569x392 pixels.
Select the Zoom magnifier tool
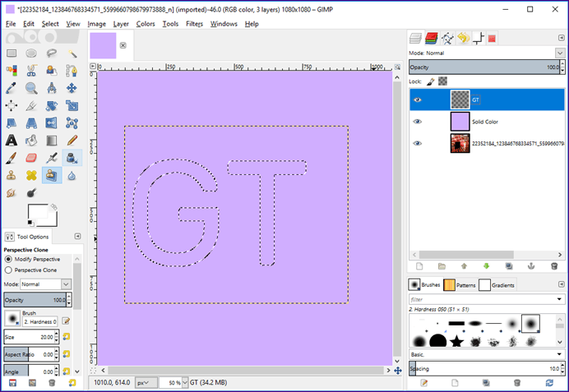(x=31, y=88)
